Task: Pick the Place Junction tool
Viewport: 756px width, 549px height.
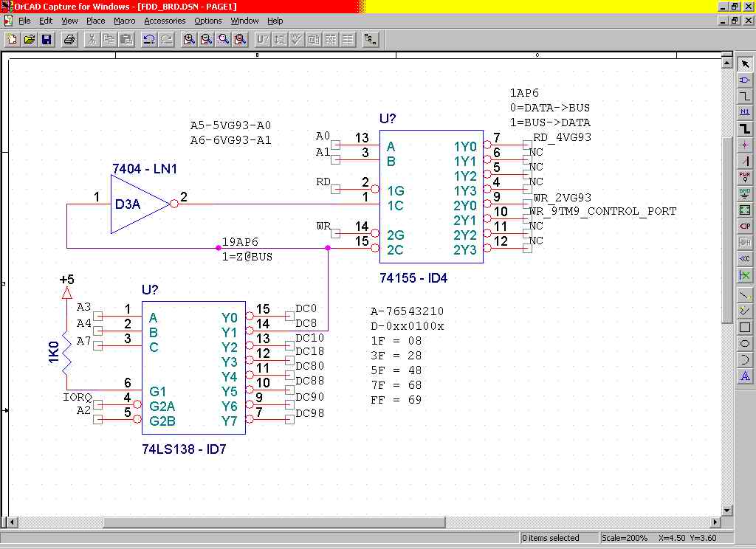Action: pyautogui.click(x=745, y=145)
